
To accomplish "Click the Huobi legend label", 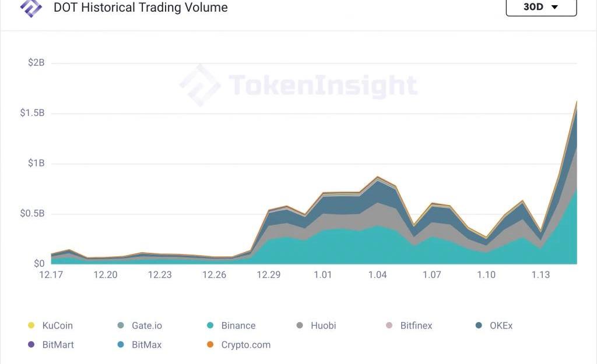I will [x=324, y=326].
